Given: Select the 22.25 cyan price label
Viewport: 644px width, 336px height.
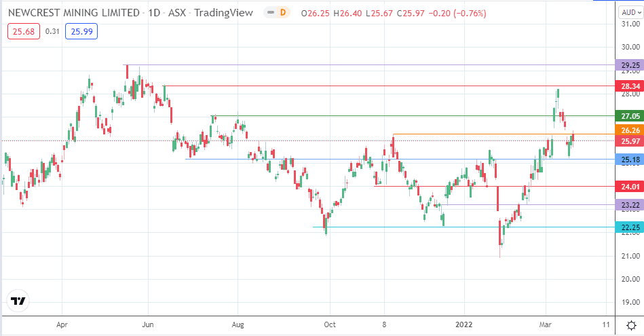Looking at the screenshot, I should point(630,227).
